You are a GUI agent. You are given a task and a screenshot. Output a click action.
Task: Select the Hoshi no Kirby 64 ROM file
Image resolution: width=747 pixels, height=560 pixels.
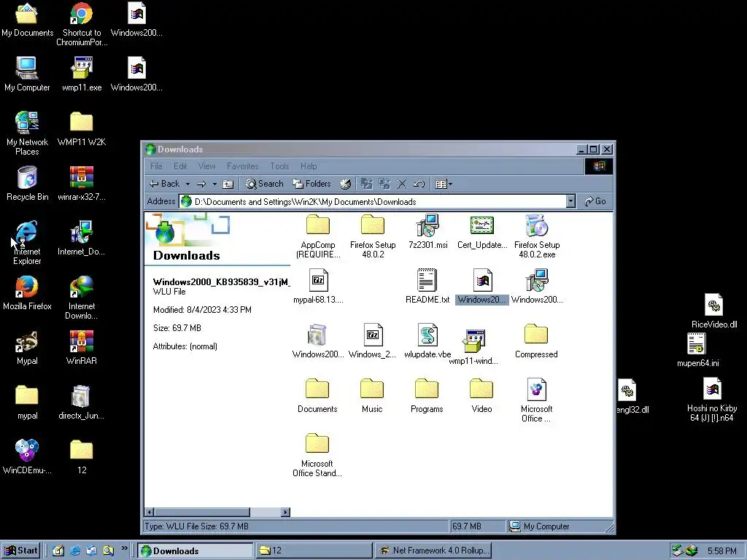(x=712, y=400)
